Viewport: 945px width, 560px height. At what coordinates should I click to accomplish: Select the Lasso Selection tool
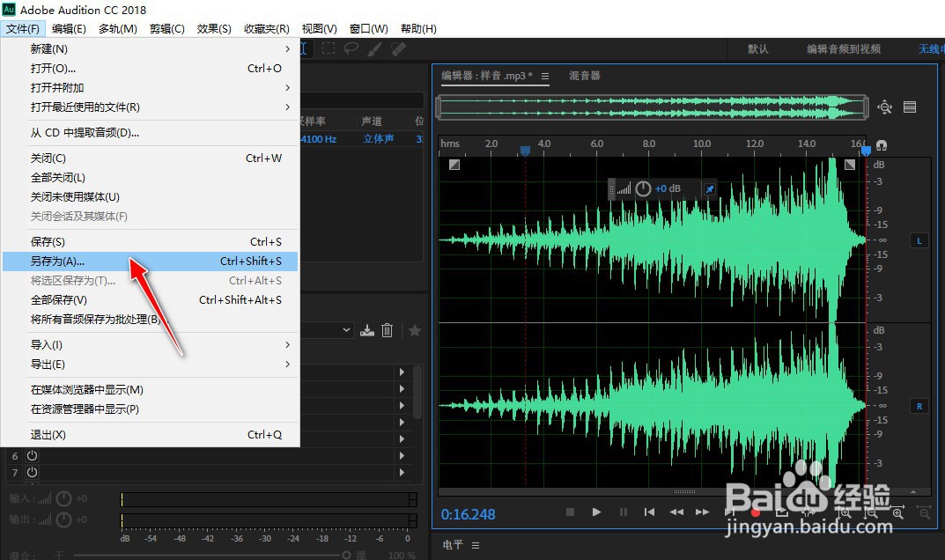(351, 48)
